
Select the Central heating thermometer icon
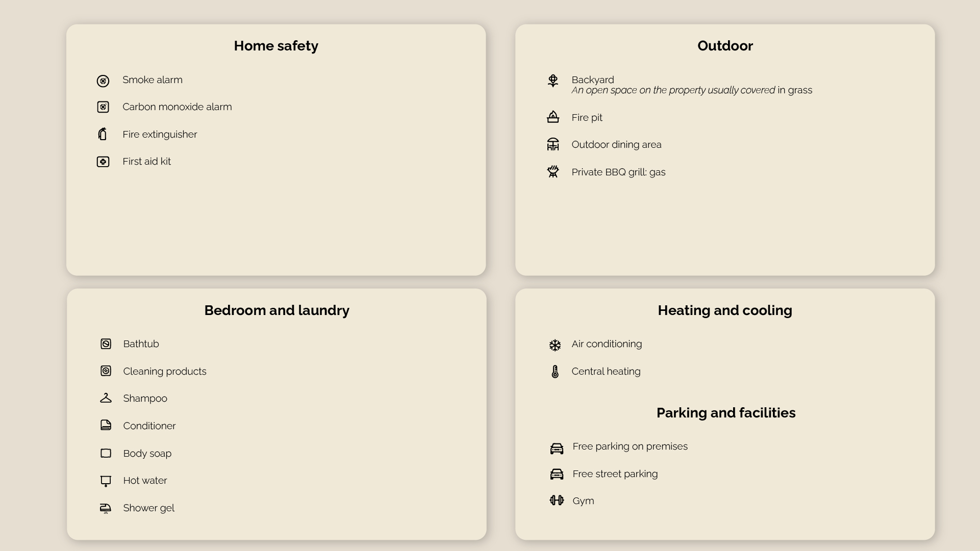555,372
